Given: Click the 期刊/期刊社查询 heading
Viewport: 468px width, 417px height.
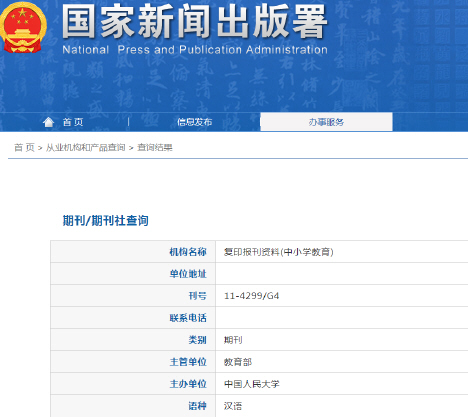Looking at the screenshot, I should 106,221.
